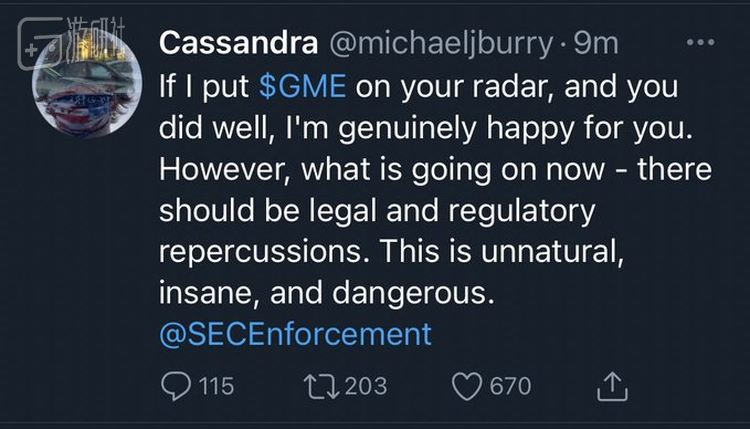This screenshot has width=750, height=429.
Task: Click the 670 likes count
Action: 510,385
